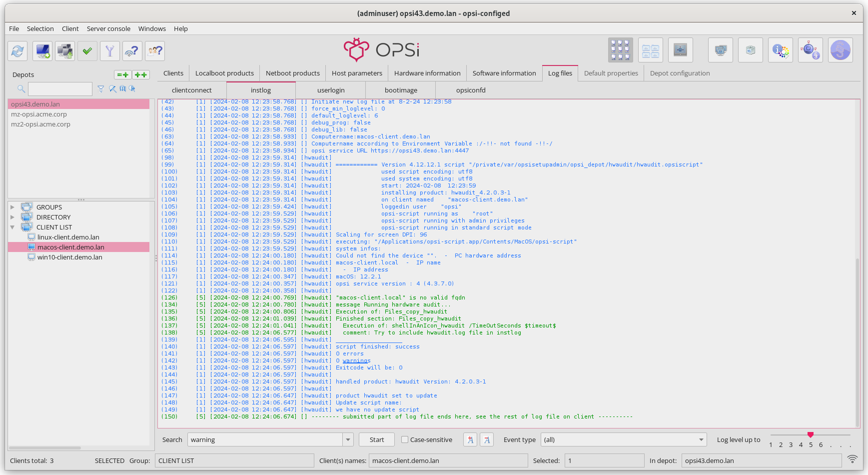Open the File menu
This screenshot has width=868, height=475.
(14, 28)
